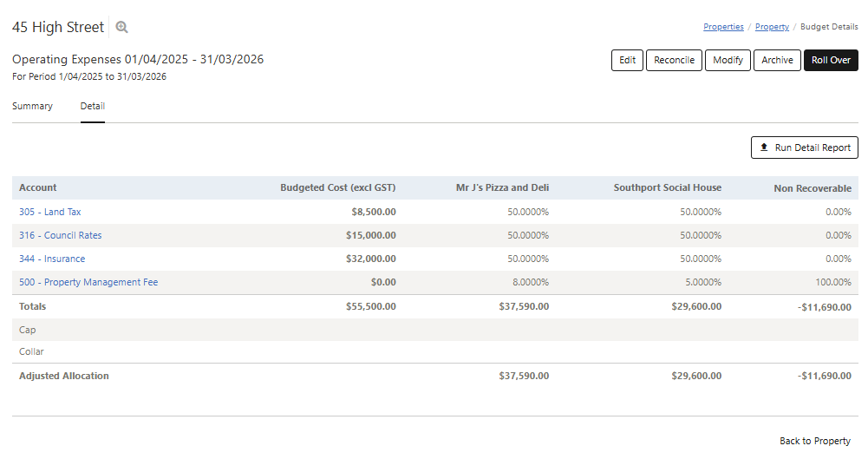Viewport: 868px width, 459px height.
Task: Select the Detail tab
Action: (x=93, y=107)
